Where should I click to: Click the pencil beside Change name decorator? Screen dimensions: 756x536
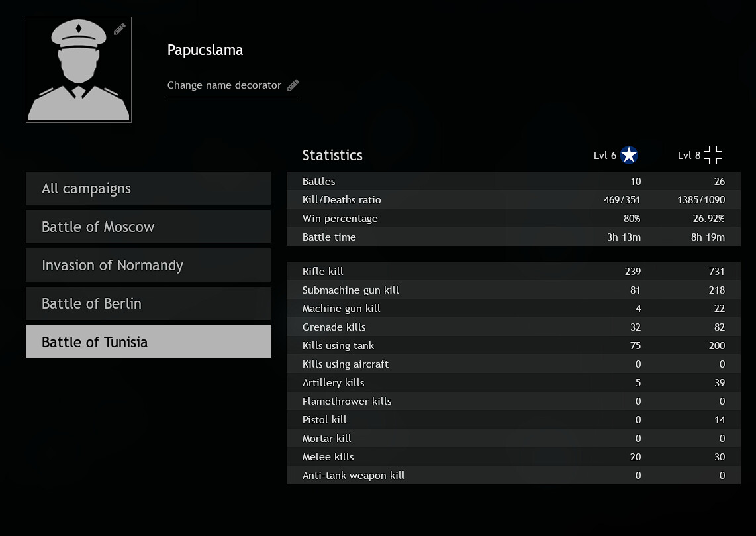click(293, 85)
